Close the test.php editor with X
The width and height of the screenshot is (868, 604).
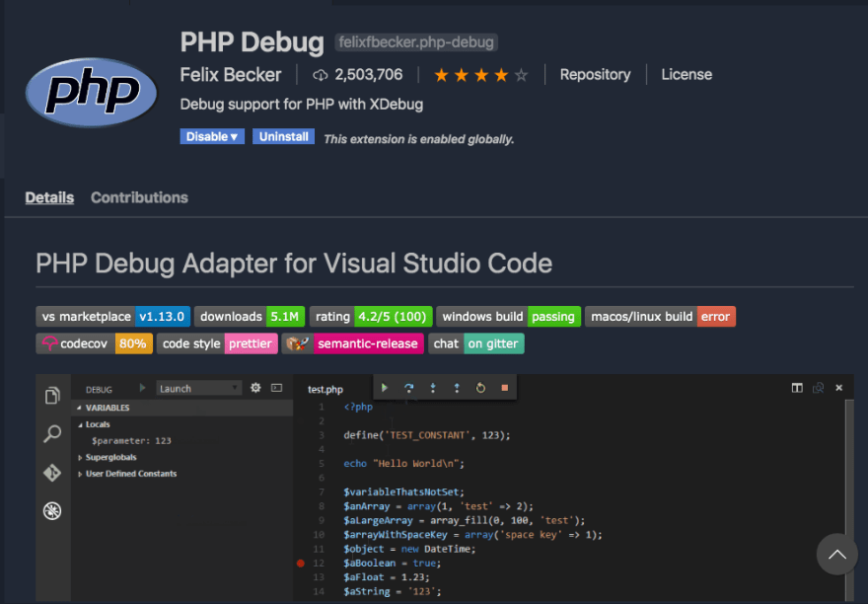[839, 388]
